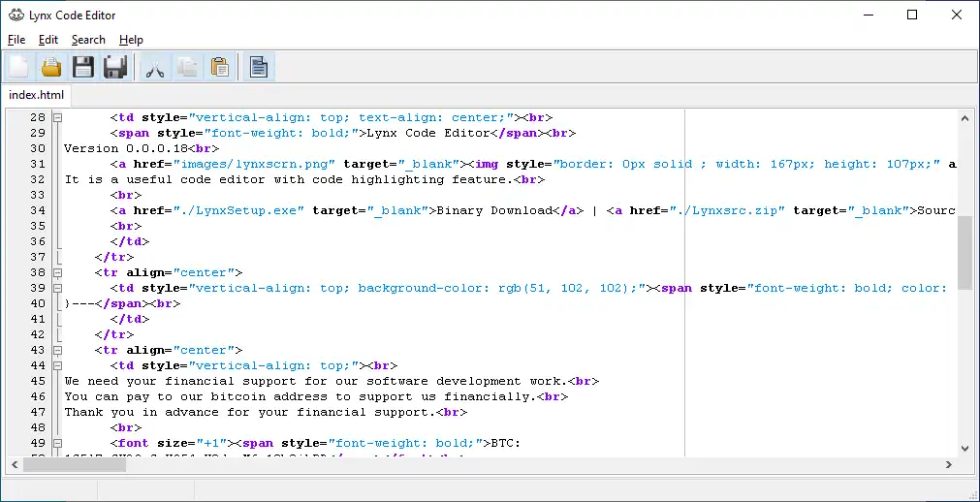Open the Edit menu
The width and height of the screenshot is (980, 502).
48,40
